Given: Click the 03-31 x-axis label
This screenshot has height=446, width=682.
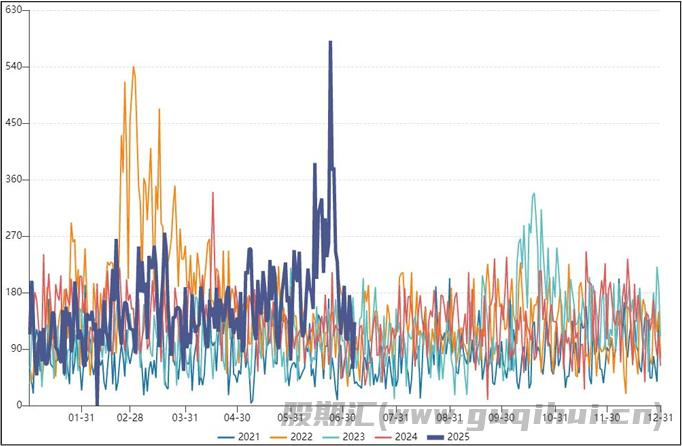Looking at the screenshot, I should pyautogui.click(x=185, y=417).
